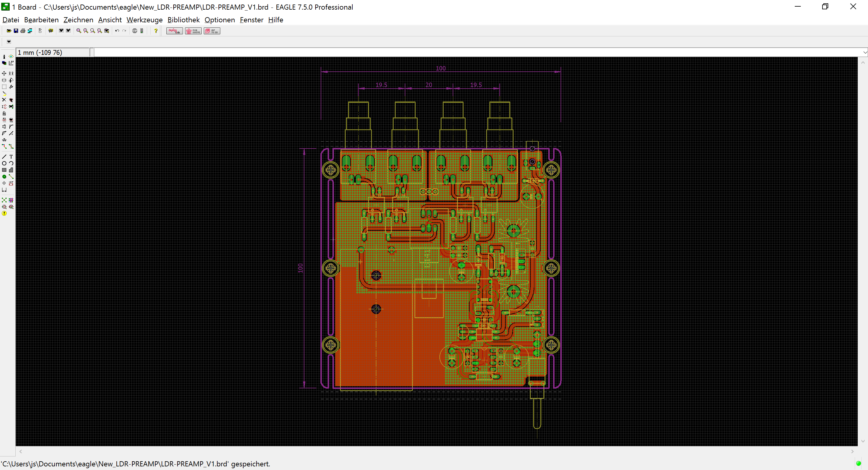Switch to schematic with the gate icon
Screen dimensions: 868x470
point(40,31)
